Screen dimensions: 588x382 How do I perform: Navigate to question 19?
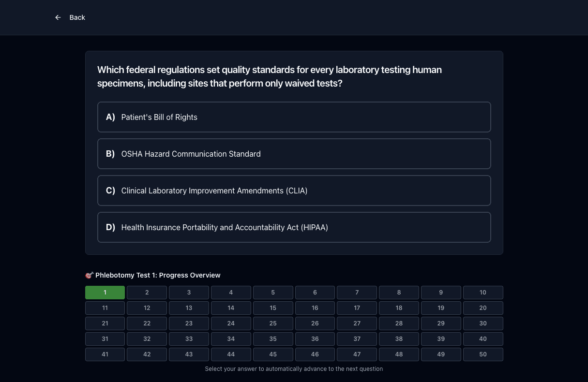click(x=441, y=308)
